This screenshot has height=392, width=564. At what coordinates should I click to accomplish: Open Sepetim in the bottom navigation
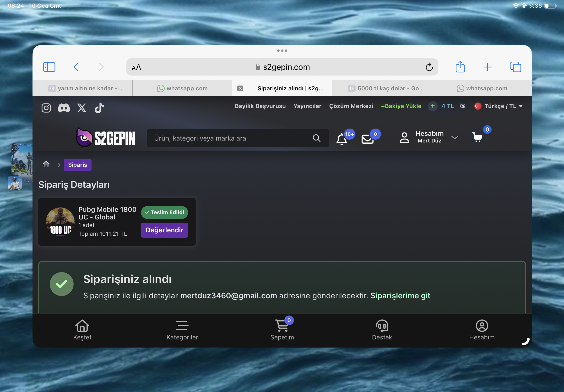(x=282, y=330)
